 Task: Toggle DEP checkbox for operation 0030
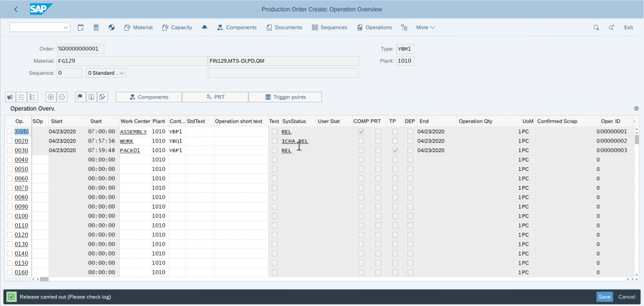410,151
